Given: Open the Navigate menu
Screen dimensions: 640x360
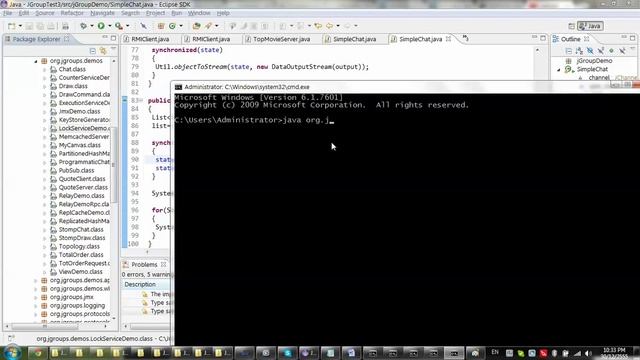Looking at the screenshot, I should (102, 13).
